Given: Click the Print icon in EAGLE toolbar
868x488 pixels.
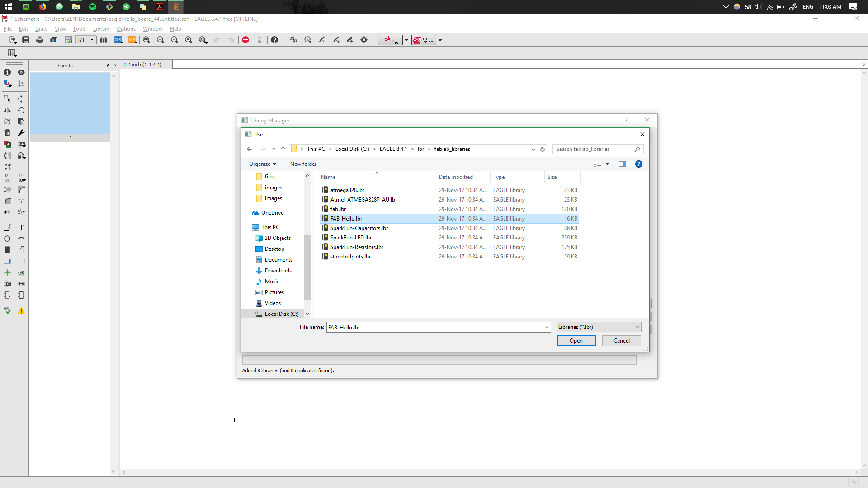Looking at the screenshot, I should point(40,40).
